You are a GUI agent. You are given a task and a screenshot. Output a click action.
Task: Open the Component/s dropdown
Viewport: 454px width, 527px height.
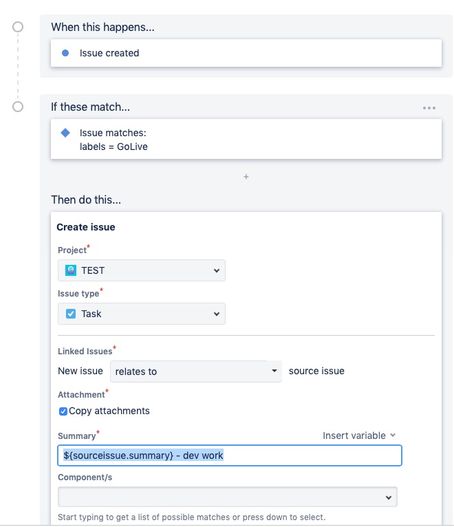pyautogui.click(x=228, y=497)
